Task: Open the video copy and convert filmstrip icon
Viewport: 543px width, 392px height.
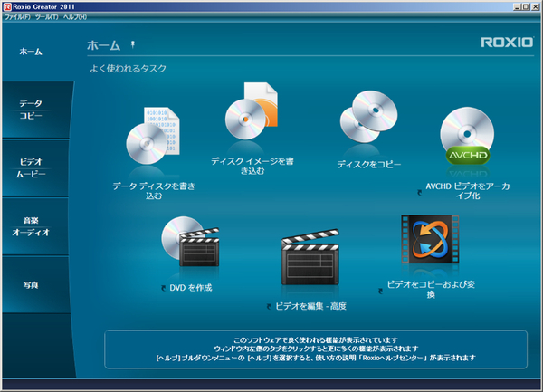Action: 430,239
